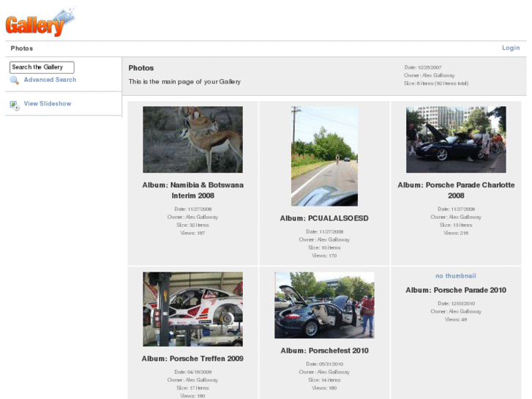Click the Album: Porschefest 2010 title
Screen dimensions: 532x399
pos(324,351)
